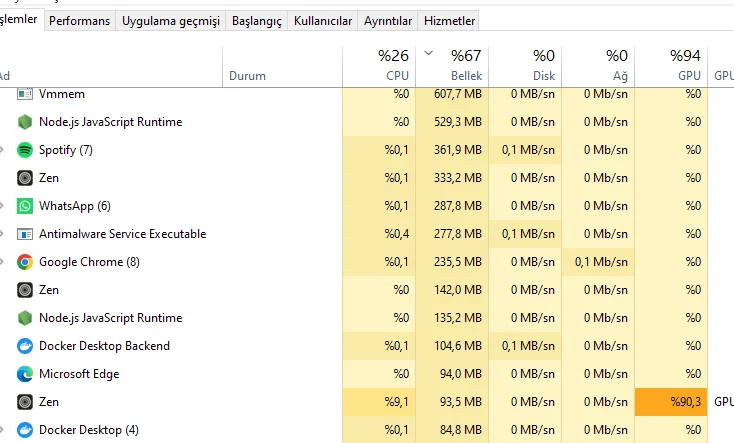Click the 0,1 Mb/sn network cell
This screenshot has height=443, width=734.
(598, 262)
